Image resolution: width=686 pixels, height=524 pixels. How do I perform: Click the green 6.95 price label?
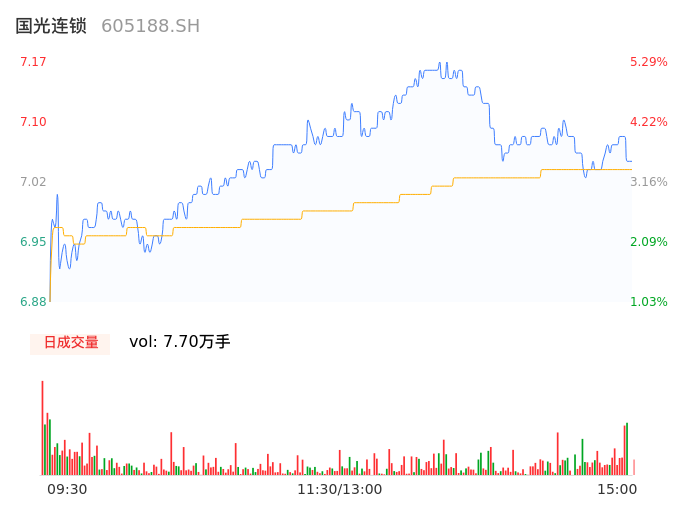pyautogui.click(x=33, y=242)
